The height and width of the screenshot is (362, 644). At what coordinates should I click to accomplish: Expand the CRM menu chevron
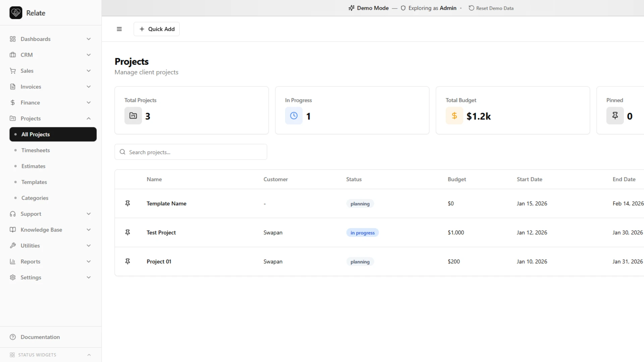(x=89, y=55)
